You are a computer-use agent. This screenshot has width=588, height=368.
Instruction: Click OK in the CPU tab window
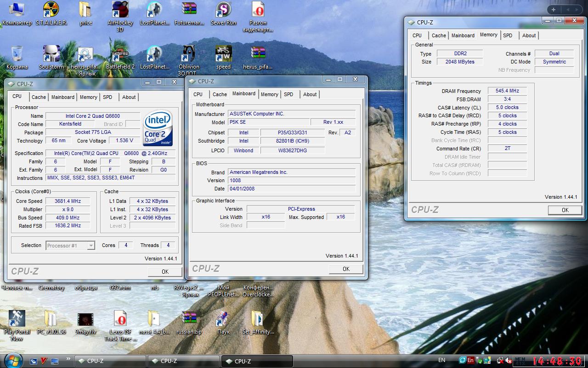coord(165,271)
